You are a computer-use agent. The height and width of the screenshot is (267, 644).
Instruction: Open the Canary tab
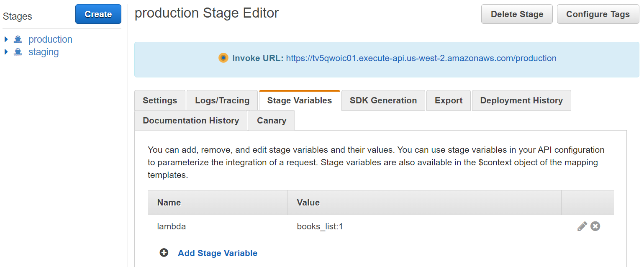(x=272, y=121)
